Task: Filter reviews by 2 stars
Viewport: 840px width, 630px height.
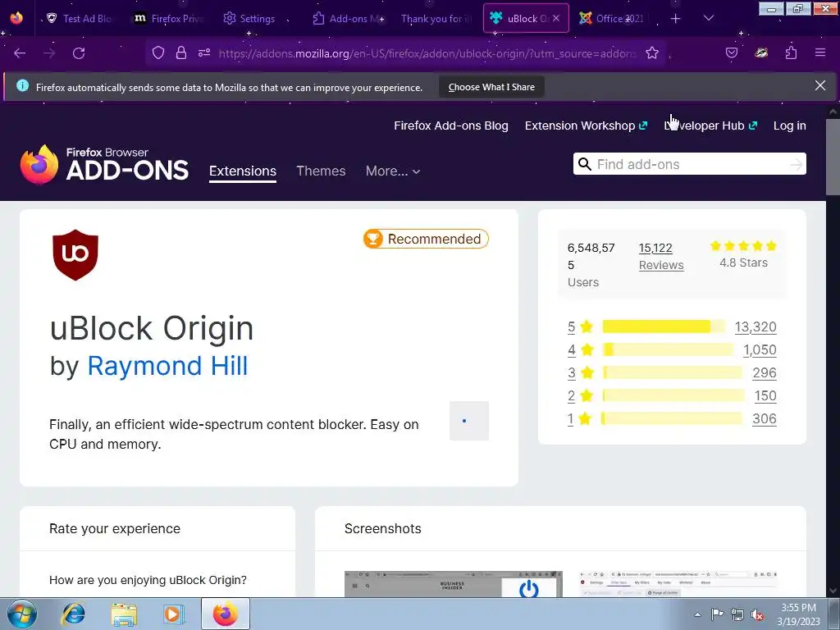Action: point(580,396)
